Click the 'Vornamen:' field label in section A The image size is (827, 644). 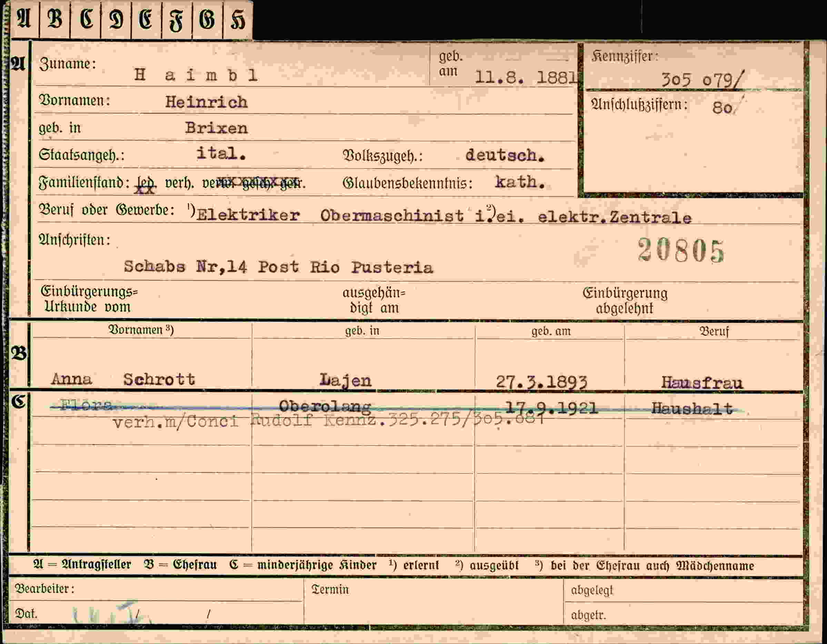pos(74,101)
